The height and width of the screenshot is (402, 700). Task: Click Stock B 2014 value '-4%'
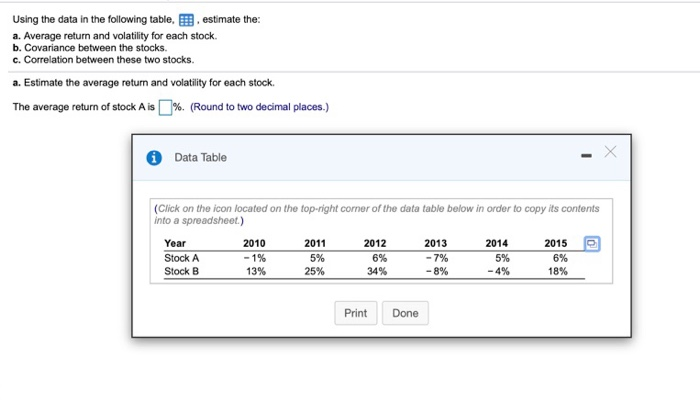pyautogui.click(x=499, y=271)
